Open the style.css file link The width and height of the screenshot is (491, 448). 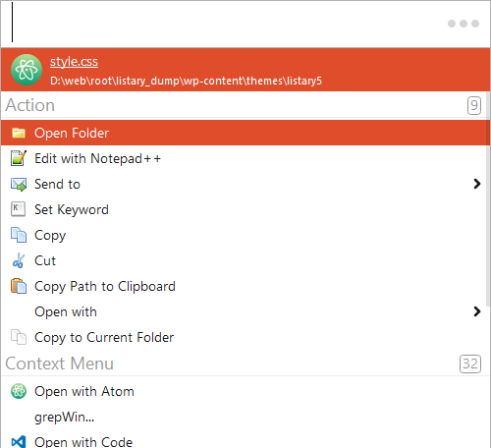point(74,62)
